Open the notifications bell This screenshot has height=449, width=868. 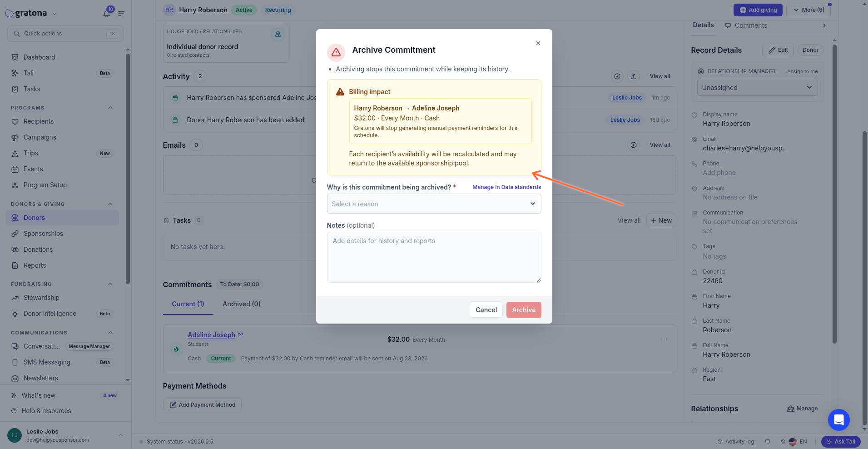click(x=107, y=13)
